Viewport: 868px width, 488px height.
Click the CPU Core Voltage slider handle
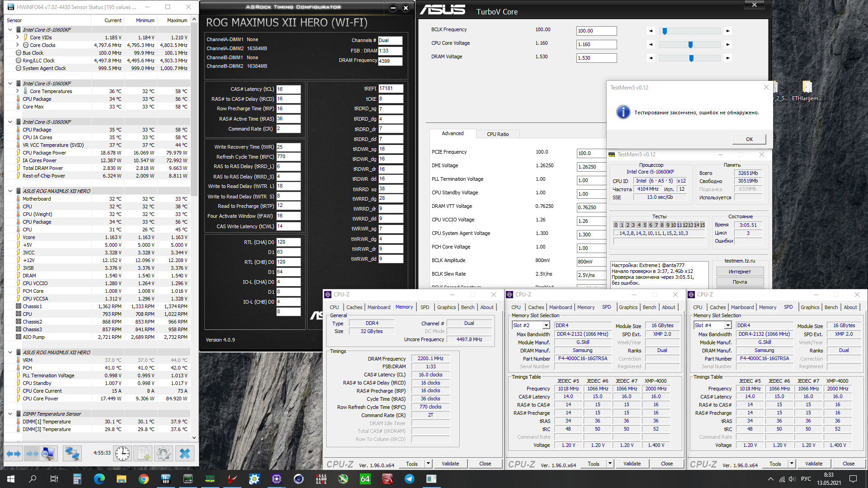690,45
